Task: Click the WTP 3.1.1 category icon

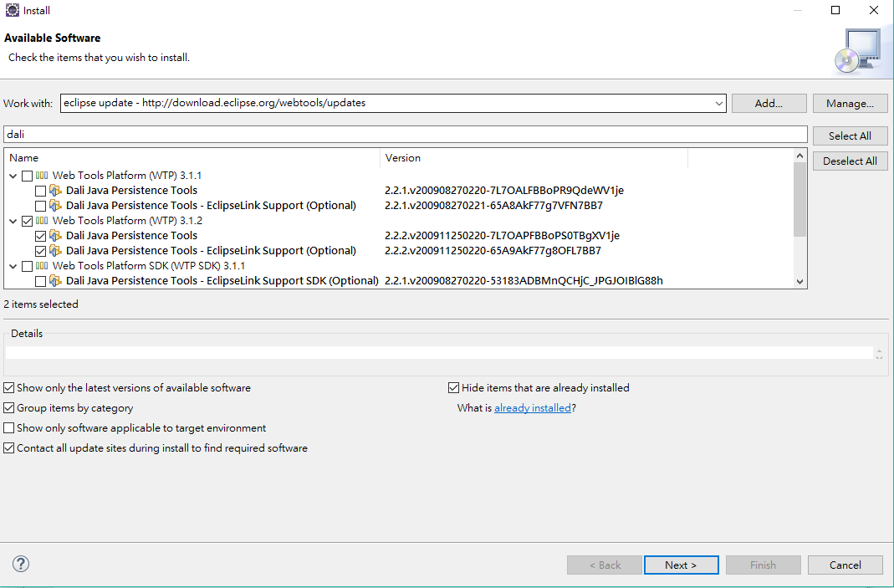Action: [x=43, y=176]
